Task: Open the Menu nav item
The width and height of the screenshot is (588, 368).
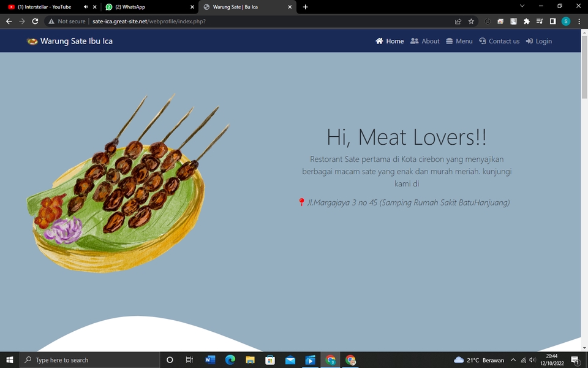Action: click(459, 41)
